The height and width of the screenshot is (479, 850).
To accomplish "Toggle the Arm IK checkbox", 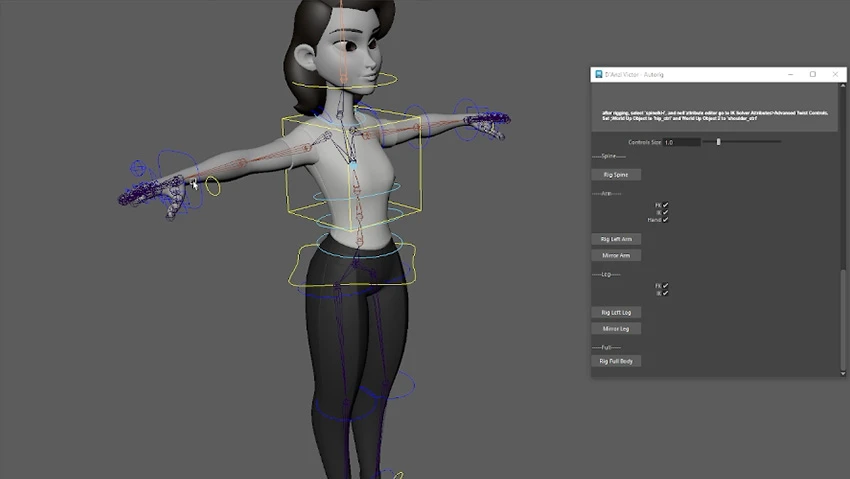I will click(x=665, y=212).
